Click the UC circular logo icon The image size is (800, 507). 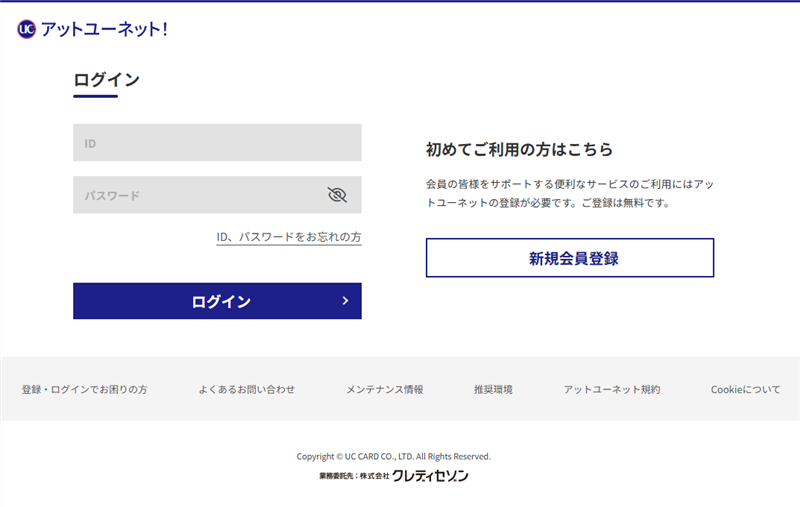click(27, 29)
